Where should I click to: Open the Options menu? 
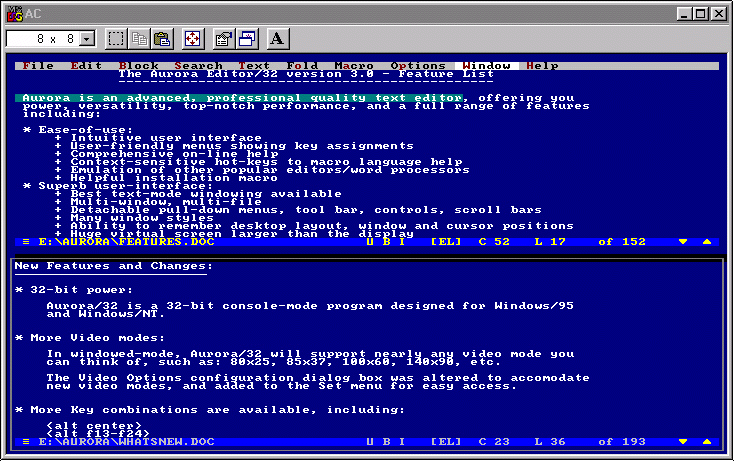coord(418,66)
